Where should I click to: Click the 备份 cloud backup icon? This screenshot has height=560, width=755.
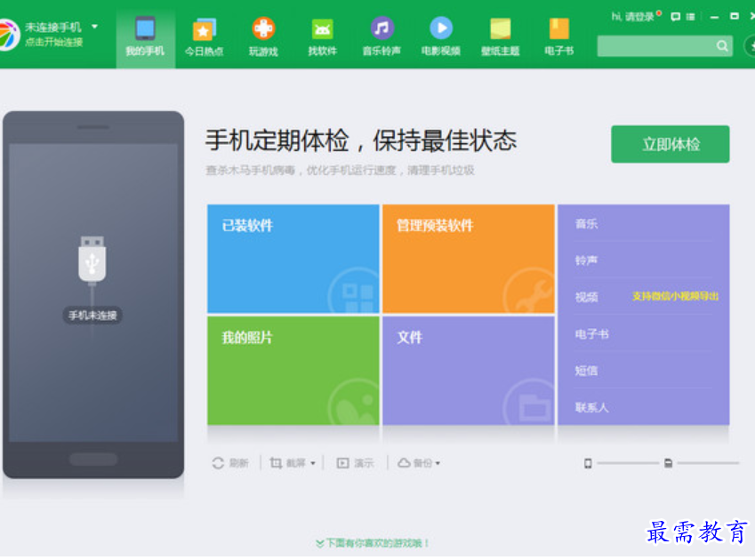click(404, 463)
